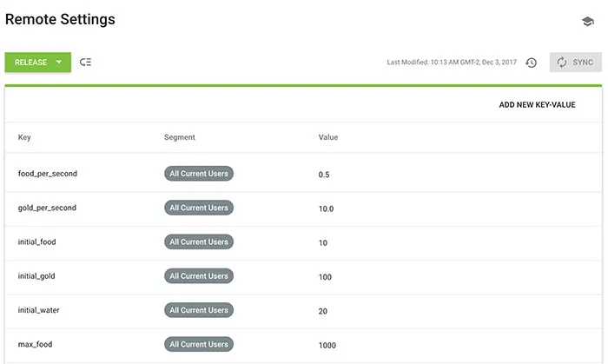Click the initial_gold value 100
This screenshot has height=364, width=608.
325,277
